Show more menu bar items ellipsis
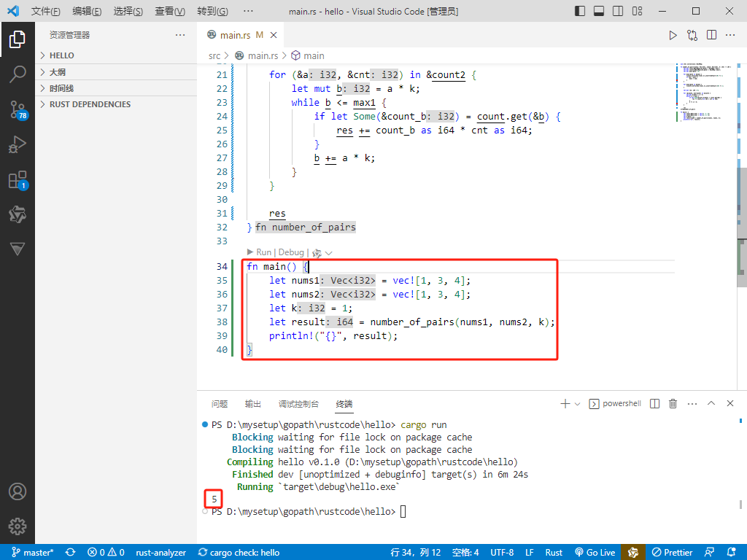 click(x=248, y=11)
